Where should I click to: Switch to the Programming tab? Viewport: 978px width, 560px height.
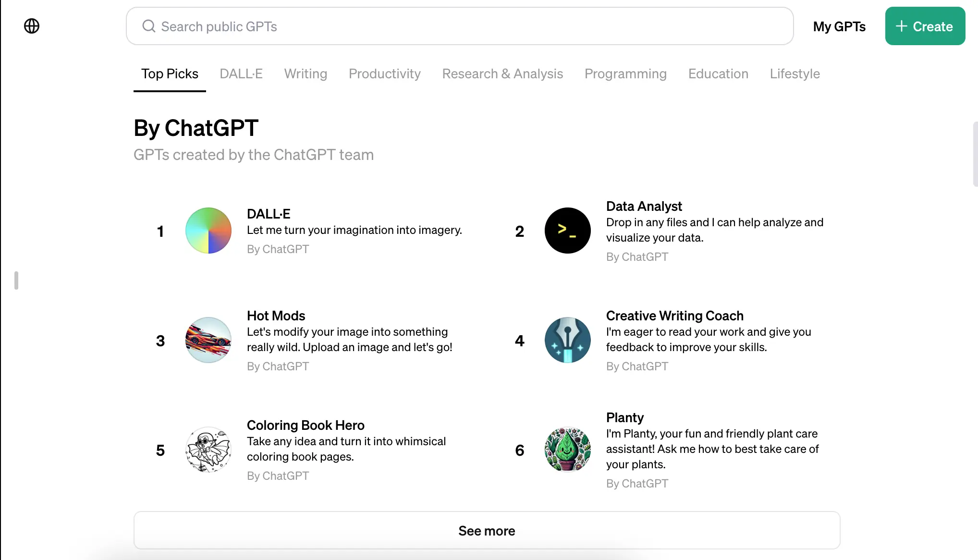(x=625, y=73)
